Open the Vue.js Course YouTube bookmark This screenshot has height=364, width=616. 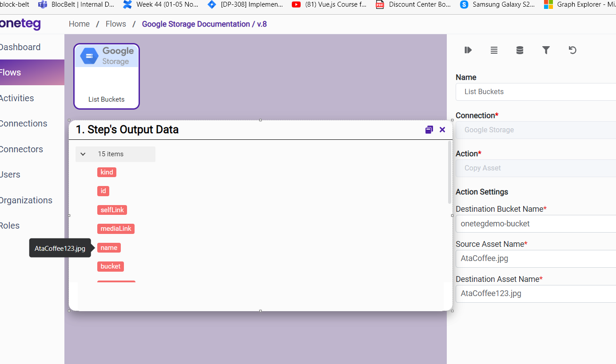coord(330,5)
